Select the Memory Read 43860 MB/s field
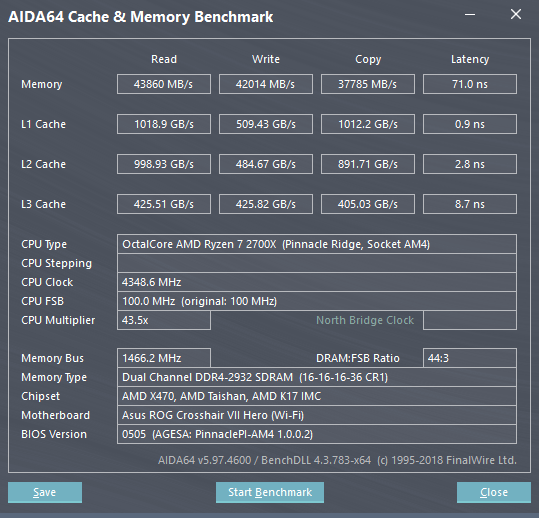 point(164,84)
